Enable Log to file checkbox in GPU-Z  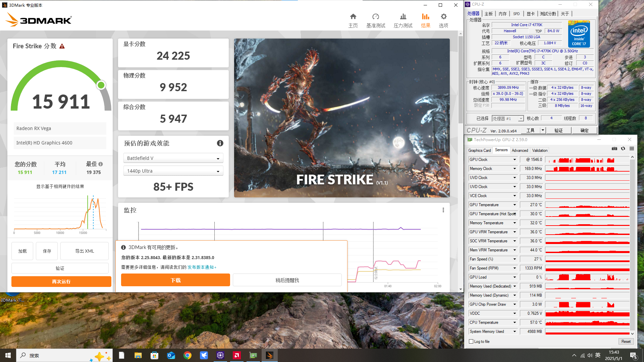(471, 342)
